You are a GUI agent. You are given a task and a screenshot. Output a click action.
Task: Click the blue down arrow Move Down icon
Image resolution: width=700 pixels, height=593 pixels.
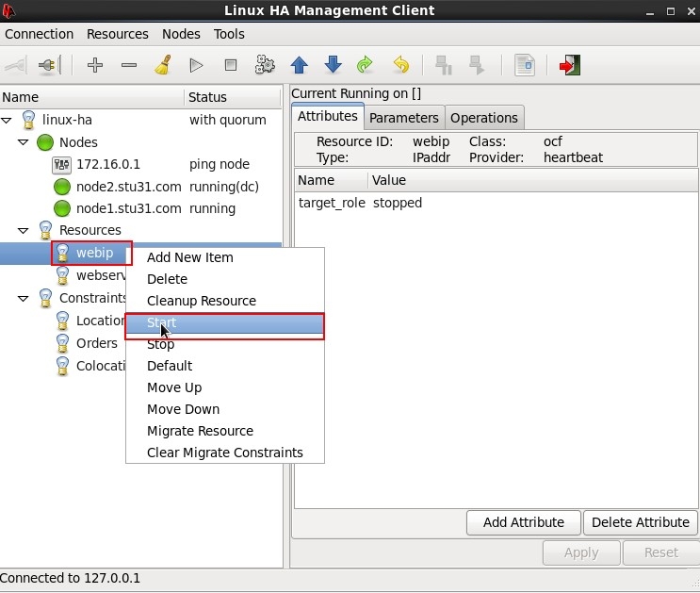coord(333,65)
